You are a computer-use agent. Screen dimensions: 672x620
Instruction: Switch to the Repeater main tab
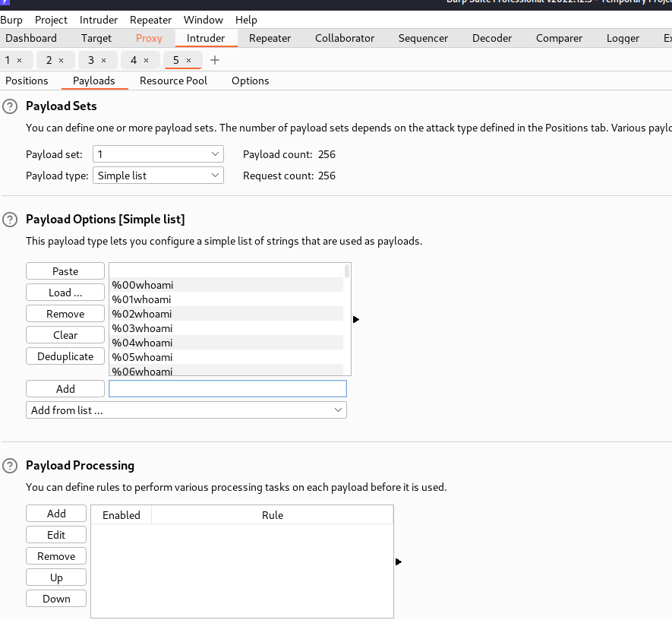click(x=270, y=38)
